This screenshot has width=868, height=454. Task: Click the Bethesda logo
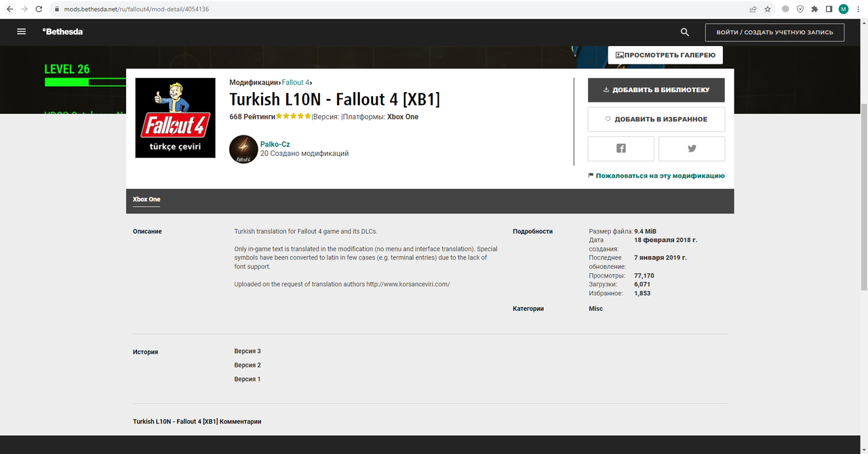click(x=62, y=32)
